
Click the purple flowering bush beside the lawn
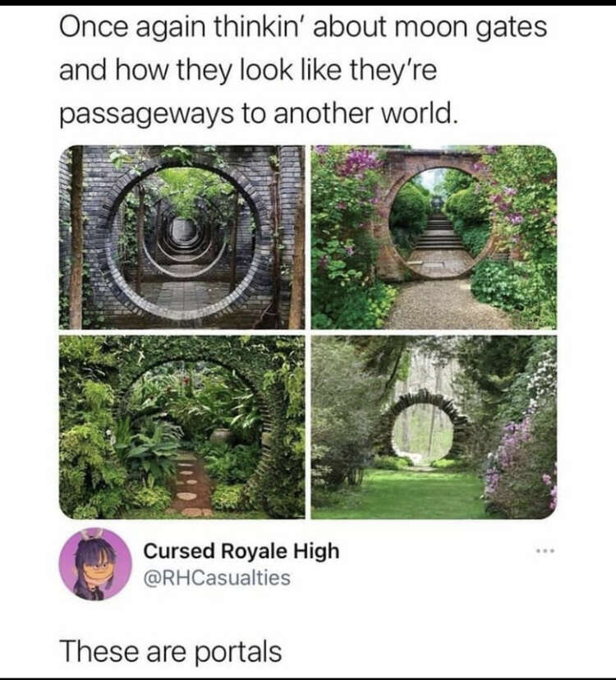(x=521, y=460)
